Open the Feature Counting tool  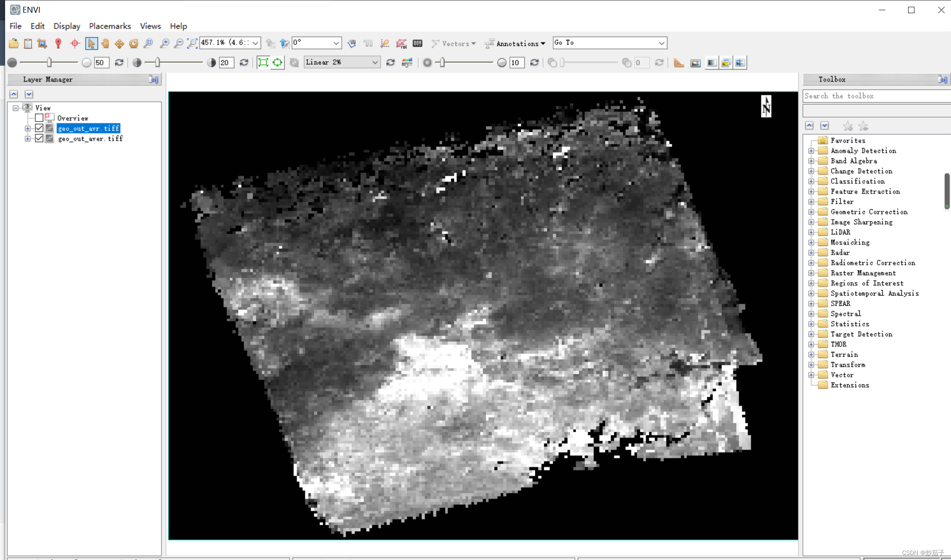point(418,43)
